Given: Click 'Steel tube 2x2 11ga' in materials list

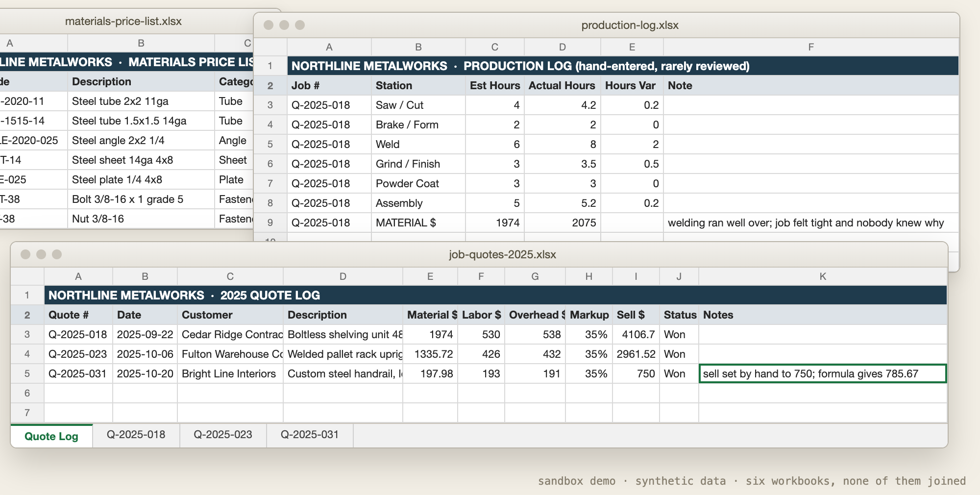Looking at the screenshot, I should tap(141, 101).
